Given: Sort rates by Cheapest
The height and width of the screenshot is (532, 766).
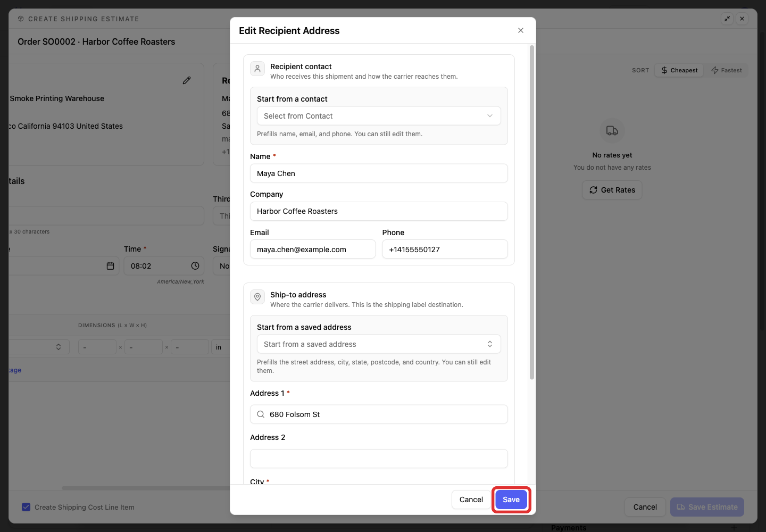Looking at the screenshot, I should [679, 70].
